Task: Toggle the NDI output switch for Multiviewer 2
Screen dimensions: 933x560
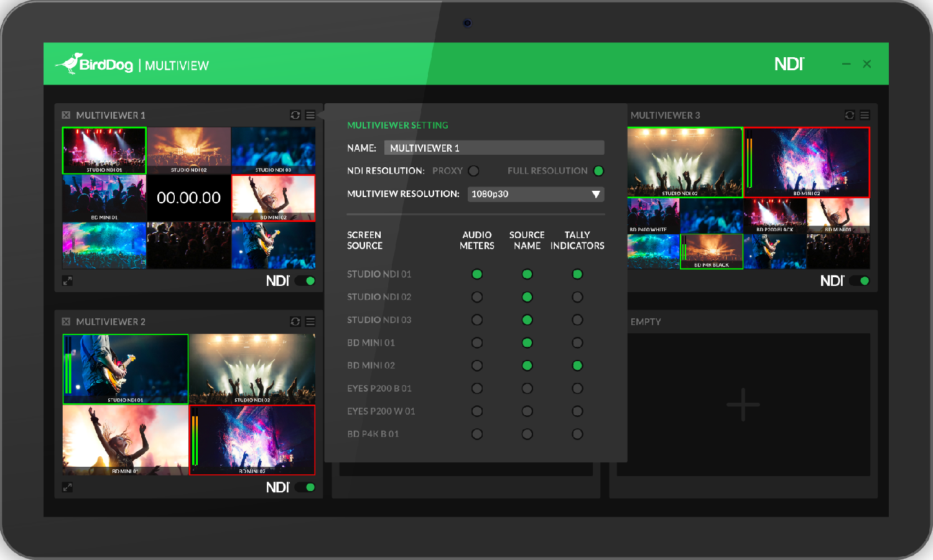Action: pyautogui.click(x=305, y=487)
